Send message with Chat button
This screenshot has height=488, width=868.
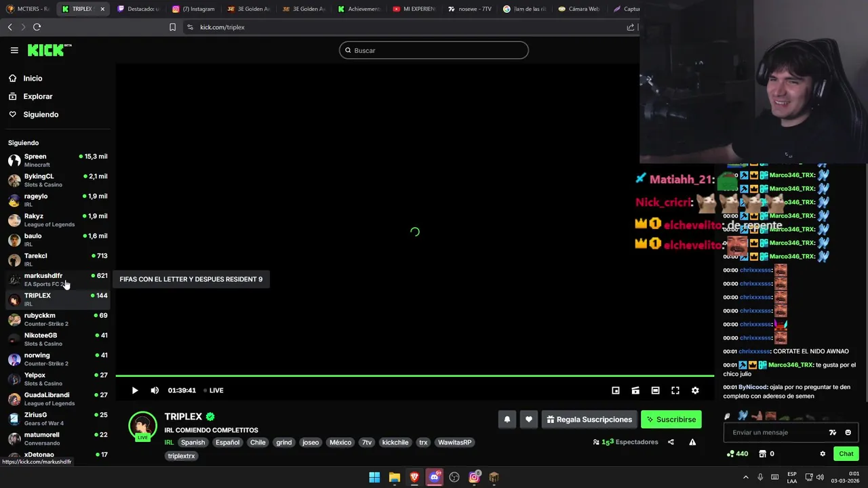point(846,453)
